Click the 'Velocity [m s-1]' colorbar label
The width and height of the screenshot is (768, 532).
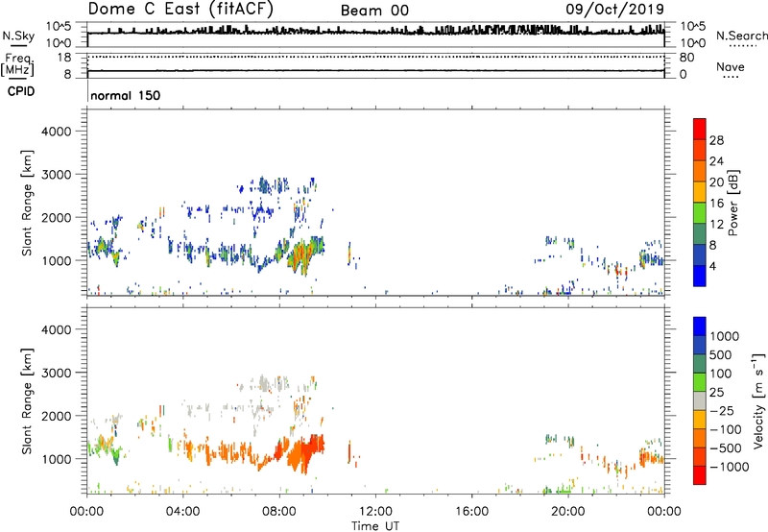pyautogui.click(x=758, y=400)
